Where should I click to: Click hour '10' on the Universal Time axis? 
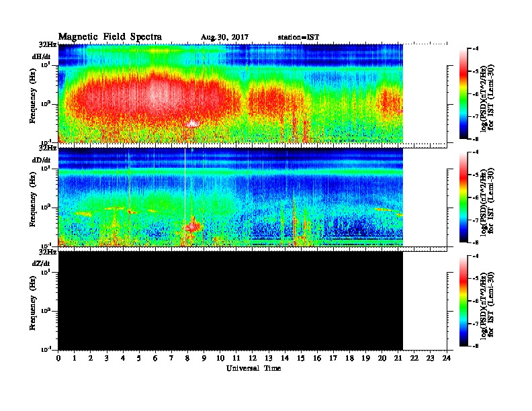(220, 359)
